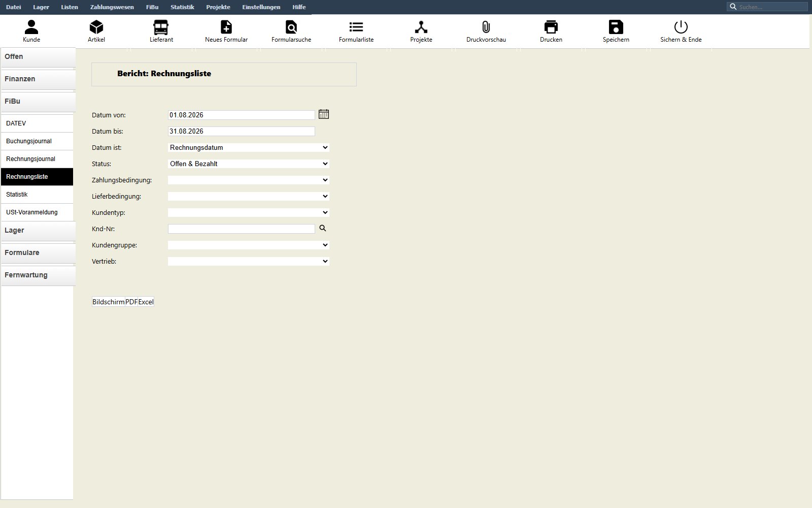Open the Kunde customer icon
Screen dimensions: 812x508
[31, 27]
